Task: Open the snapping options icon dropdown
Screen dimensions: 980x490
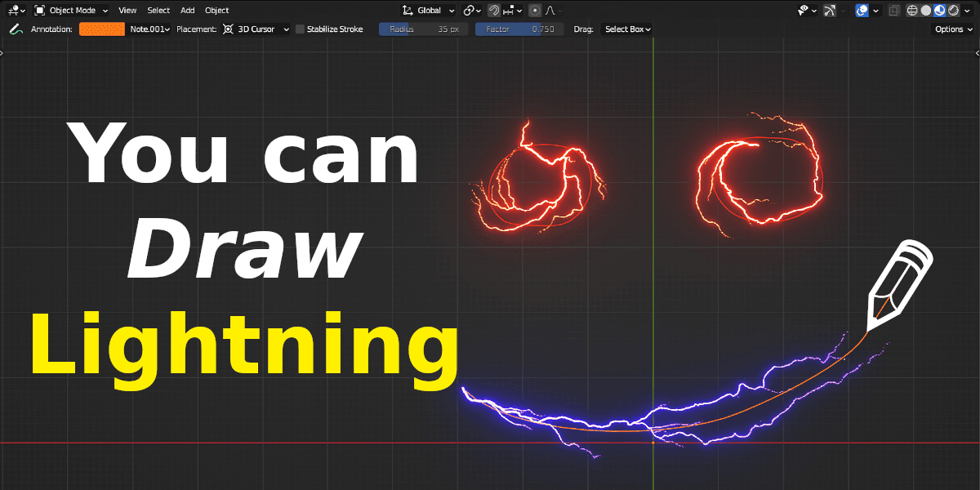Action: click(514, 11)
